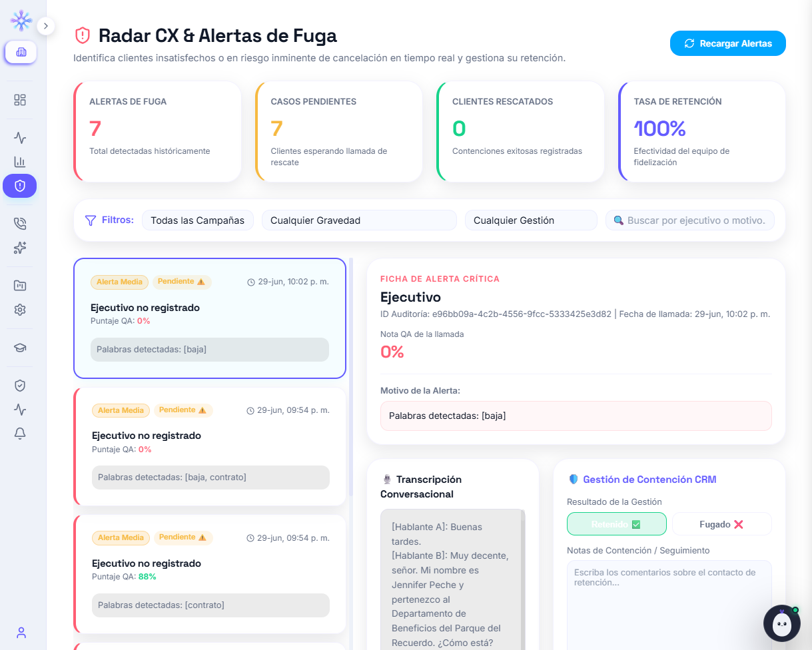This screenshot has height=650, width=812.
Task: Open the upper activity pulse icon
Action: coord(20,138)
